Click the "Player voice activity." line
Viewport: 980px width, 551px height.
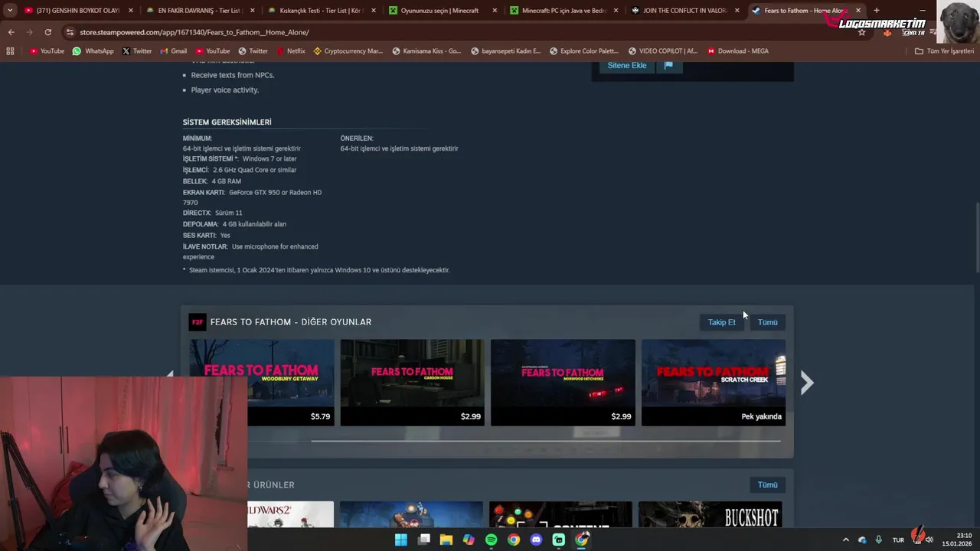coord(224,90)
